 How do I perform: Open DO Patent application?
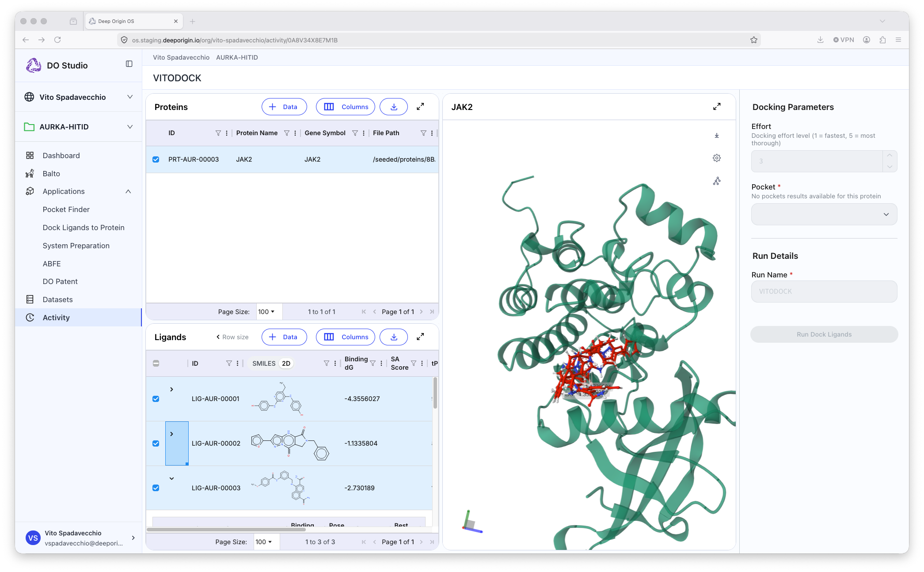(x=60, y=281)
